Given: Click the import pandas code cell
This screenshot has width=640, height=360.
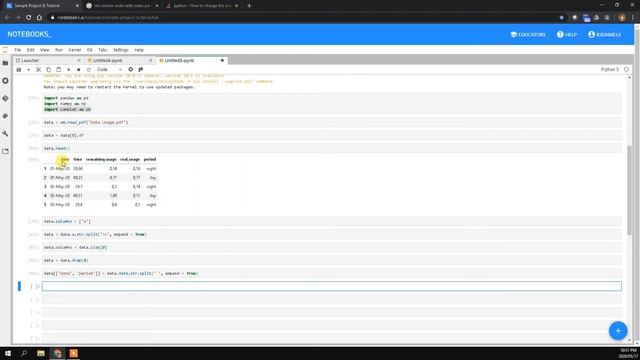Looking at the screenshot, I should coord(332,104).
